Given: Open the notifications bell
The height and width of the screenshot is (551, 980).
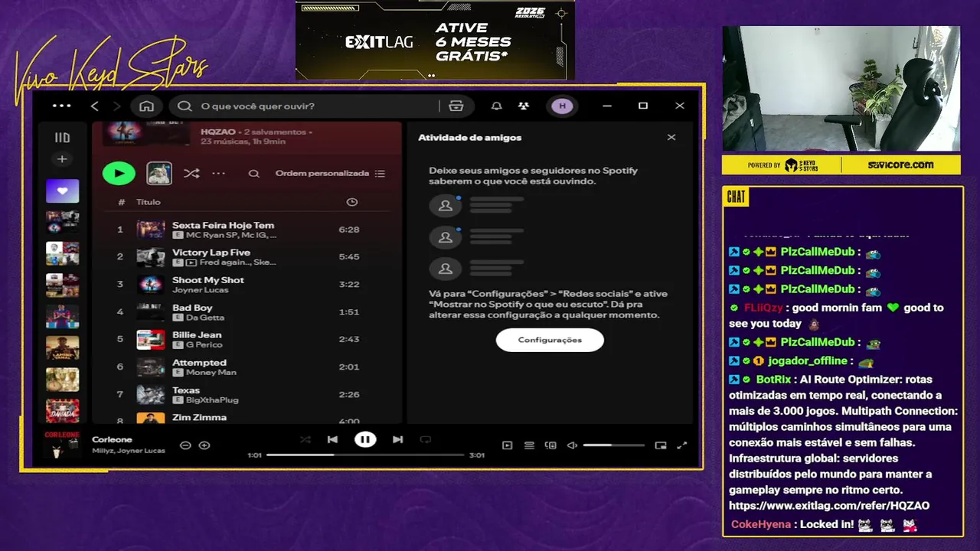Looking at the screenshot, I should (x=497, y=106).
